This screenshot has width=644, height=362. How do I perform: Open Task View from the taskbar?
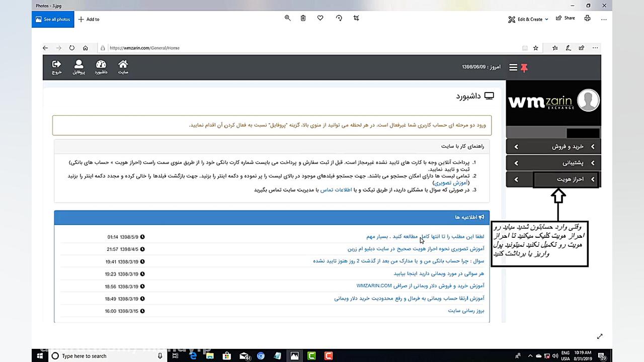[175, 356]
